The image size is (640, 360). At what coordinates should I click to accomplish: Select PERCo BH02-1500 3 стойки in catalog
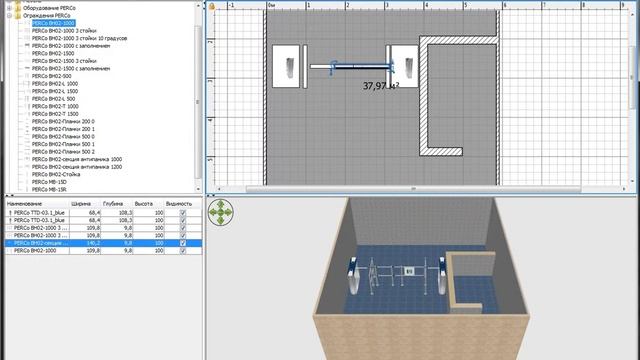(64, 61)
